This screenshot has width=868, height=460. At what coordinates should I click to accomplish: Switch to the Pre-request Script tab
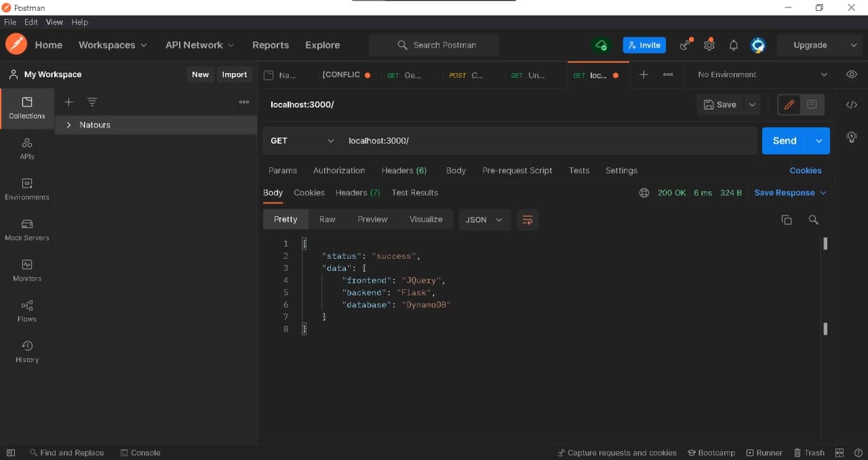coord(517,171)
